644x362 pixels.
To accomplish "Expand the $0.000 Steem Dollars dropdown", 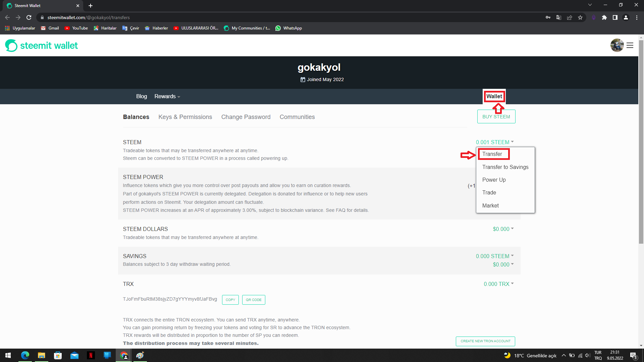I will pyautogui.click(x=503, y=229).
